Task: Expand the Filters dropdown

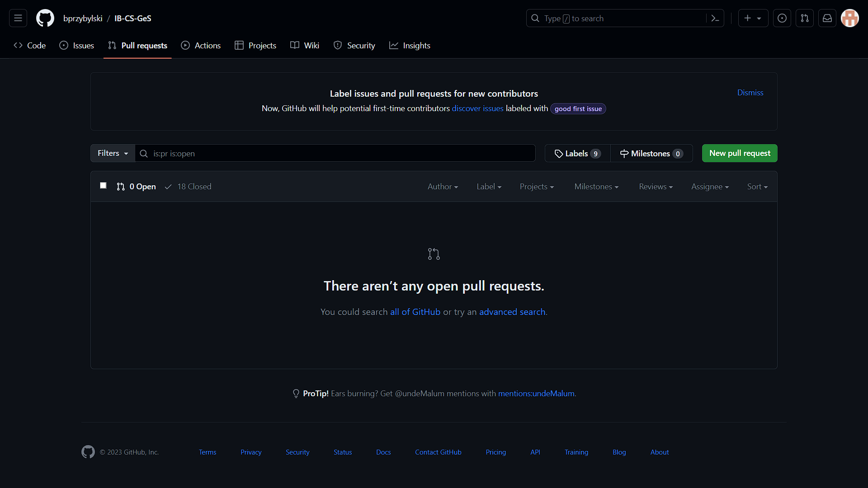Action: 113,153
